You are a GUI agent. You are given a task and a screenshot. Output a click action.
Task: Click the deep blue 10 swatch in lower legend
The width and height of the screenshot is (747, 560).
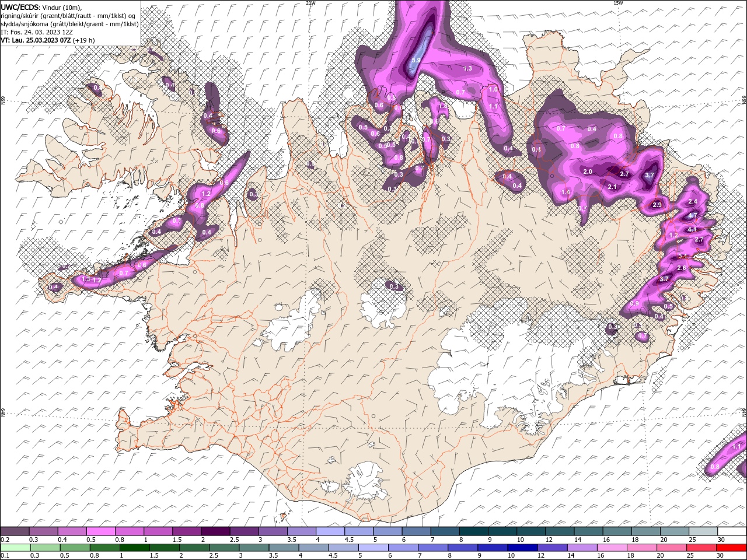coord(522,548)
